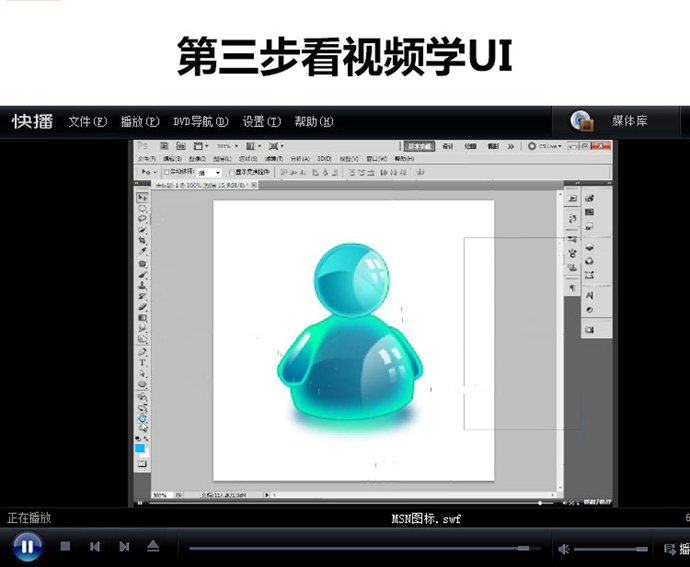690x567 pixels.
Task: Click the media library disc icon
Action: pyautogui.click(x=582, y=121)
